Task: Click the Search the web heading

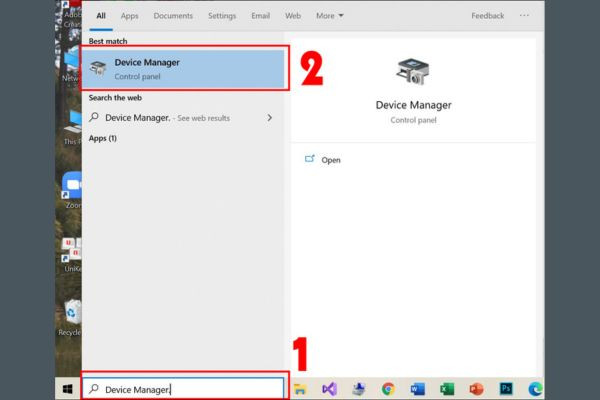Action: point(115,98)
